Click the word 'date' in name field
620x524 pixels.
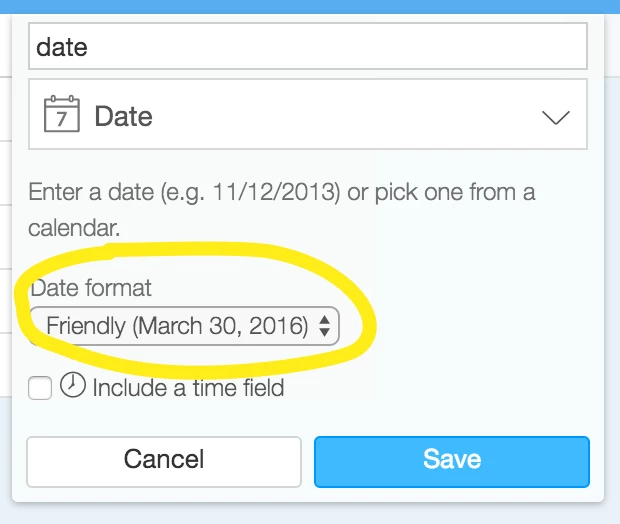click(x=62, y=47)
